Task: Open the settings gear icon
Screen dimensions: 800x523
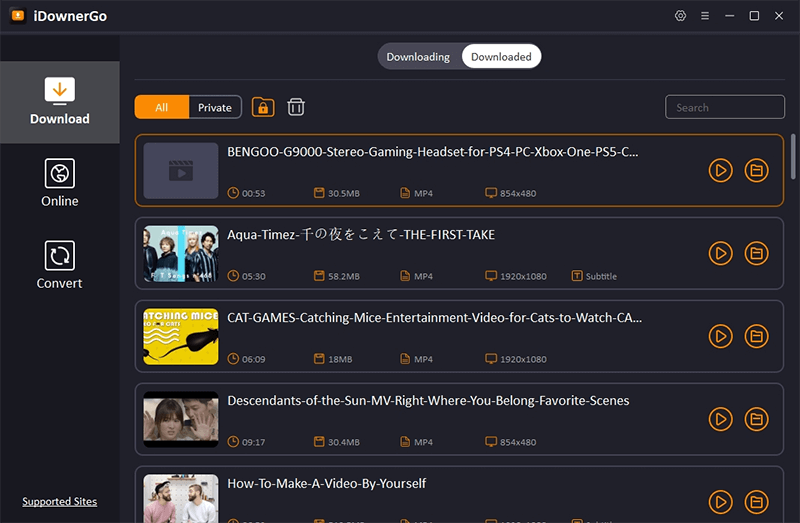Action: pos(681,16)
